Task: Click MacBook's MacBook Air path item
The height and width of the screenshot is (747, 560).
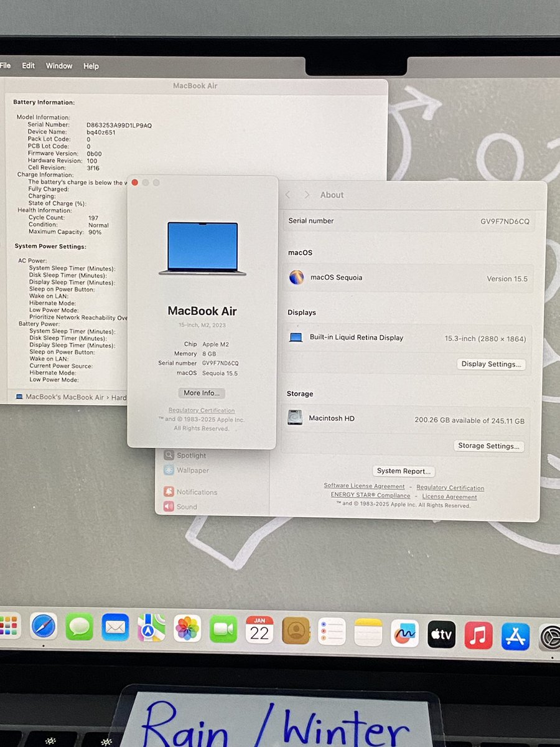Action: click(x=60, y=397)
